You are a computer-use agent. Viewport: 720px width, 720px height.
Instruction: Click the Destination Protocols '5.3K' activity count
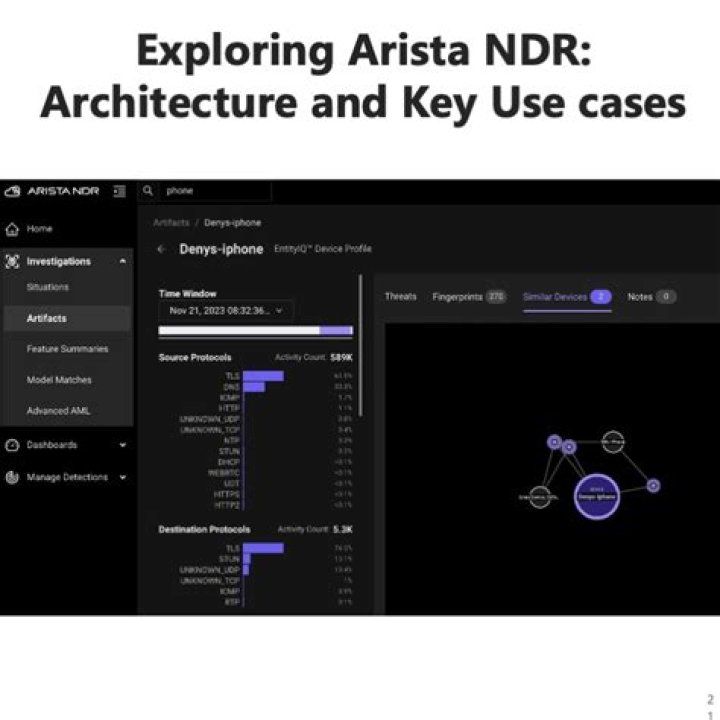tap(343, 529)
